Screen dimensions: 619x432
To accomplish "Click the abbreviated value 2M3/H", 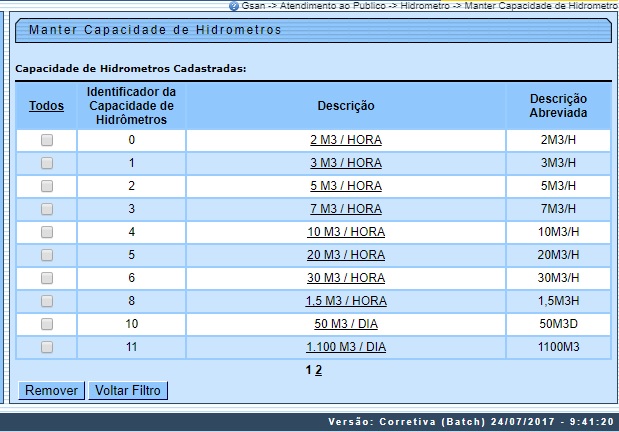I will 558,140.
